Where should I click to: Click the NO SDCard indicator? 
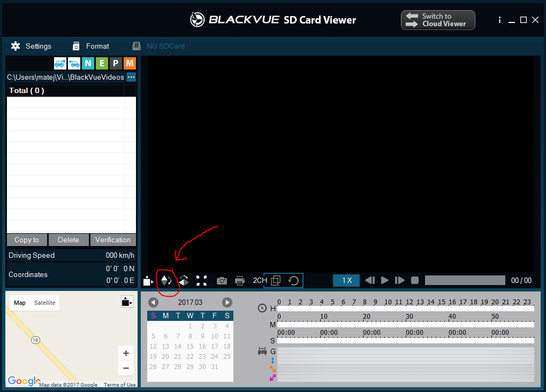point(158,47)
